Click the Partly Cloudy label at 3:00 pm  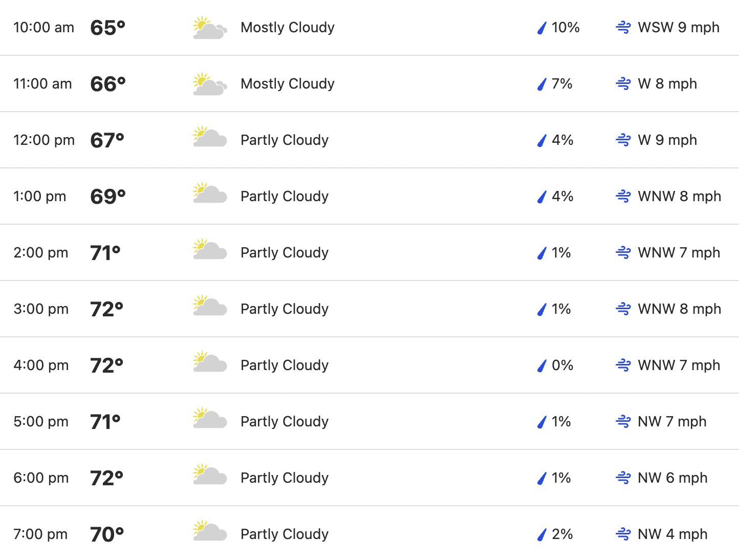[285, 309]
